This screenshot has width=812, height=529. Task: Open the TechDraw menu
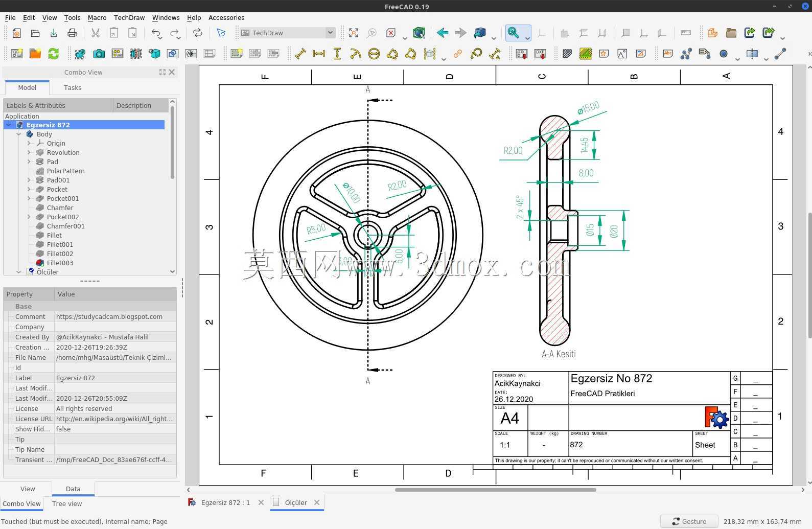[129, 18]
